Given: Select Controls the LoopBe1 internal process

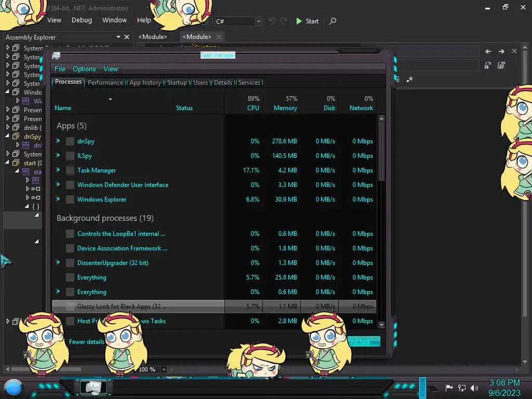Looking at the screenshot, I should coord(214,234).
